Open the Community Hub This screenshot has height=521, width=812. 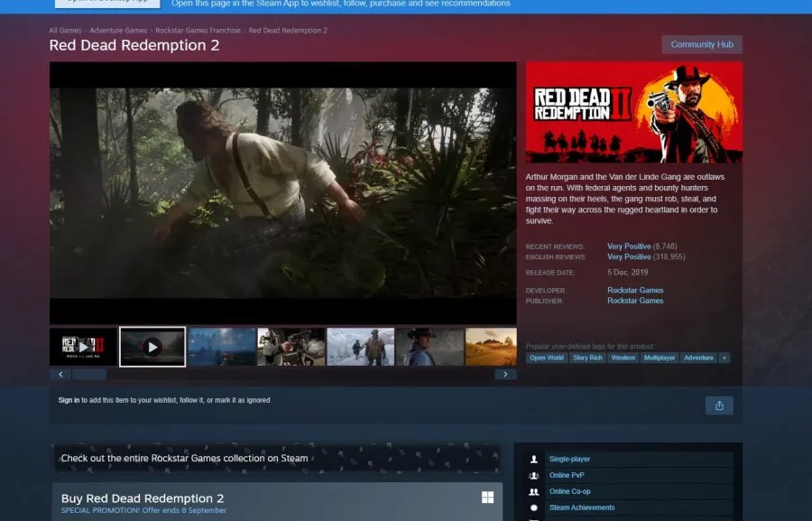point(702,44)
